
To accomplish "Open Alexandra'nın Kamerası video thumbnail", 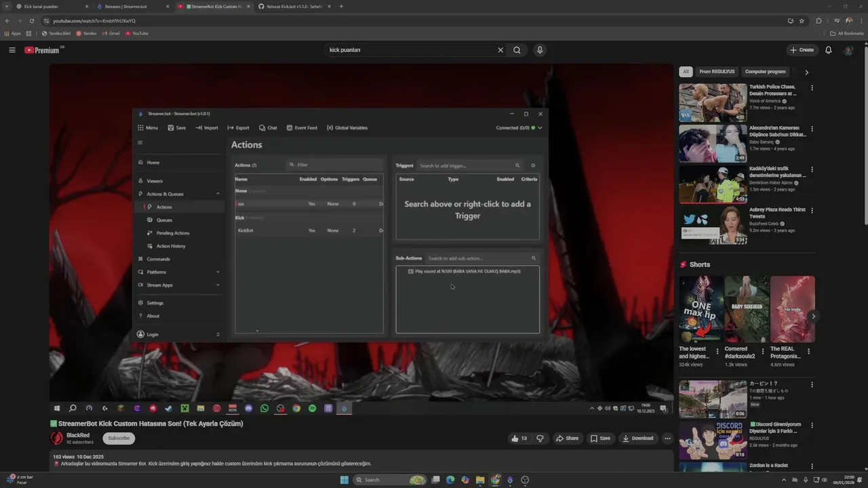I will (x=713, y=143).
